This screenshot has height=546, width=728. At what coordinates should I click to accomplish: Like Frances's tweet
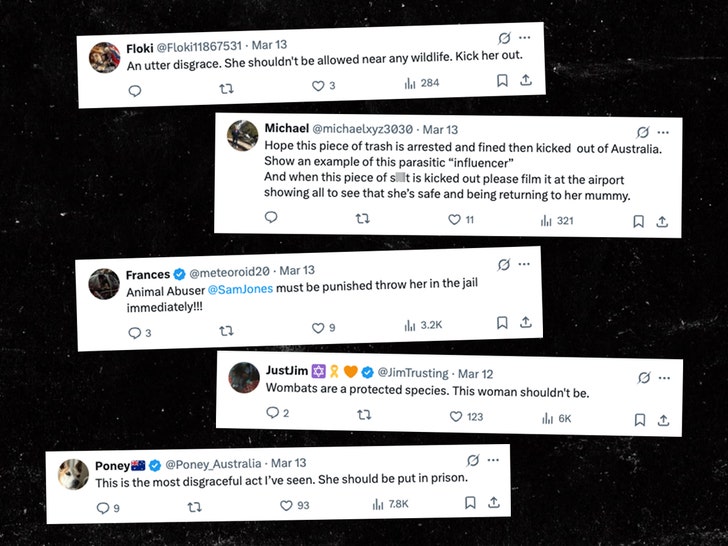(x=319, y=327)
